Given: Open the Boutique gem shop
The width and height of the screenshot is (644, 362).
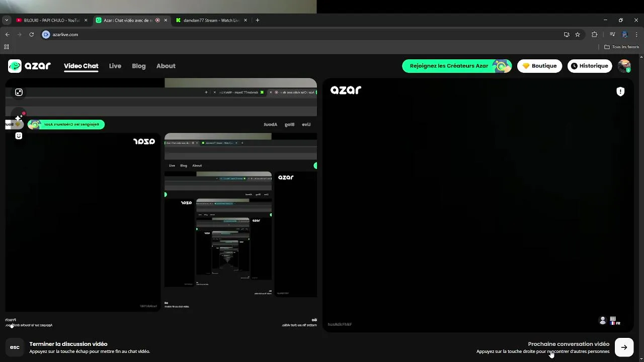Looking at the screenshot, I should 539,66.
